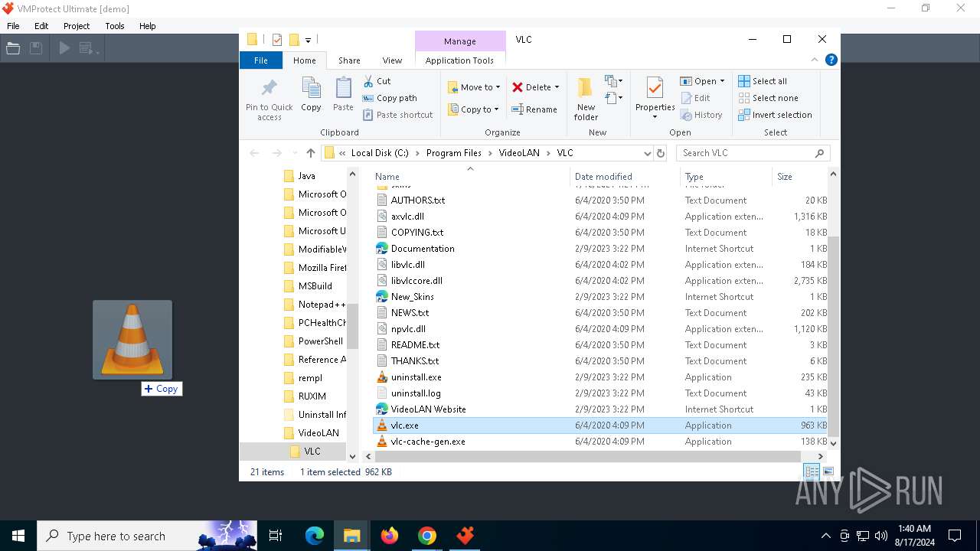Select VideoLAN Website shortcut
Viewport: 980px width, 551px height.
(x=428, y=409)
